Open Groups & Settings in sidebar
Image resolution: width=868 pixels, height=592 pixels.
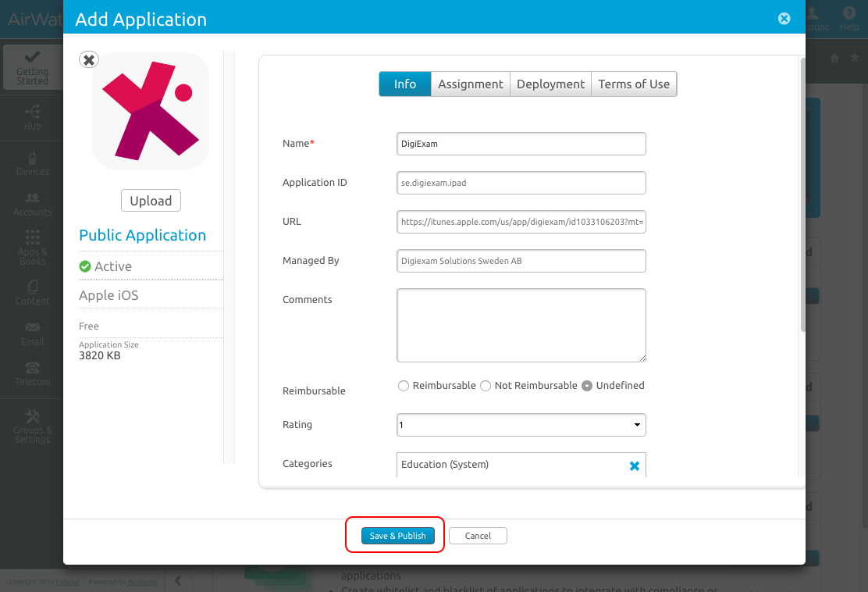click(x=32, y=426)
